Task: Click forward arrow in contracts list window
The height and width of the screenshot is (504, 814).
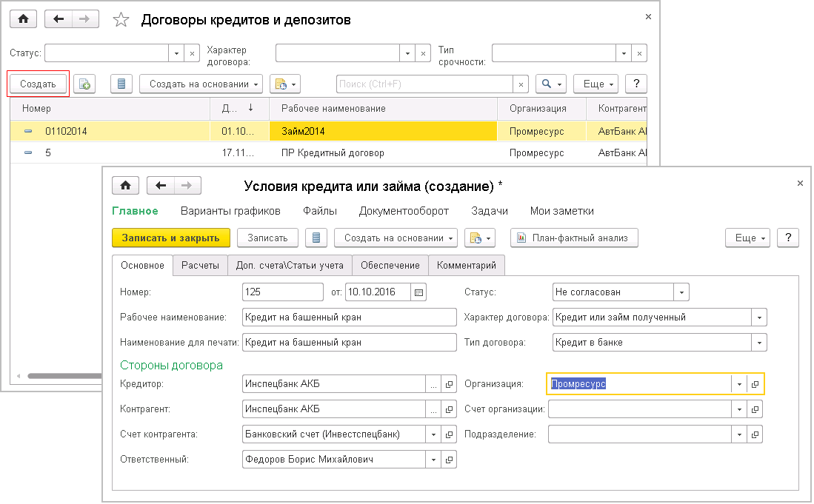Action: coord(84,19)
